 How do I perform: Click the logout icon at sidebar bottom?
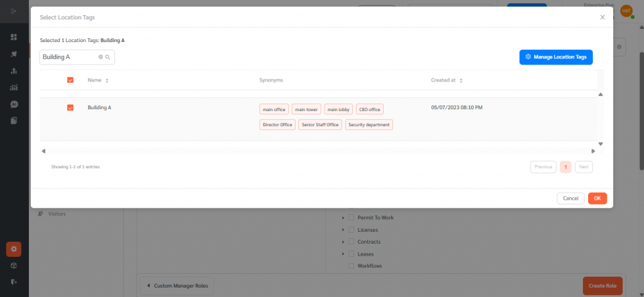coord(14,282)
